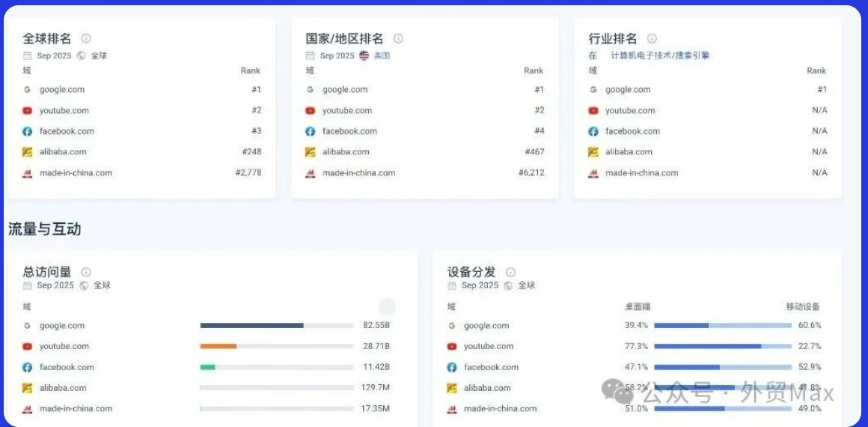Click the calendar icon in 全球排名 card
Screen dimensions: 868x427
coord(28,55)
